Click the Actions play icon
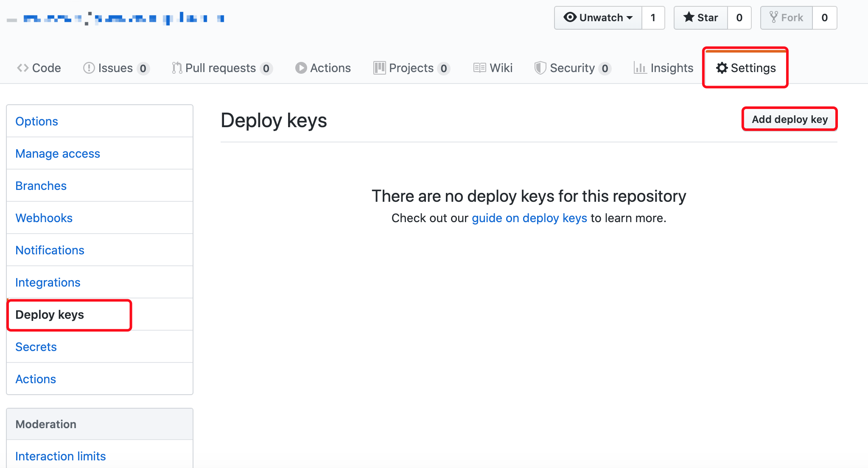Screen dimensions: 868x468 (x=301, y=68)
